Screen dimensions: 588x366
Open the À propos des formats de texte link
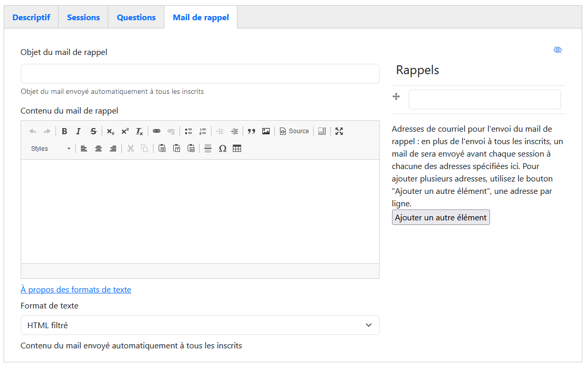[x=76, y=289]
